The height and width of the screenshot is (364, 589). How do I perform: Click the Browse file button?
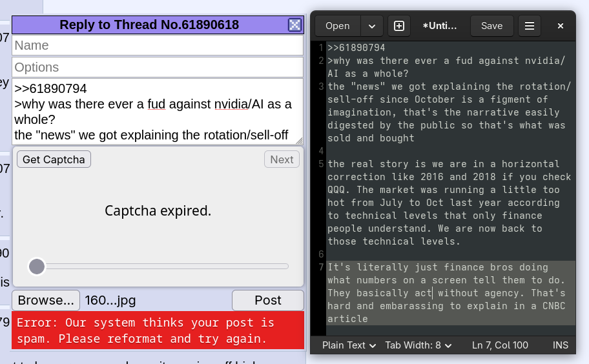coord(46,300)
